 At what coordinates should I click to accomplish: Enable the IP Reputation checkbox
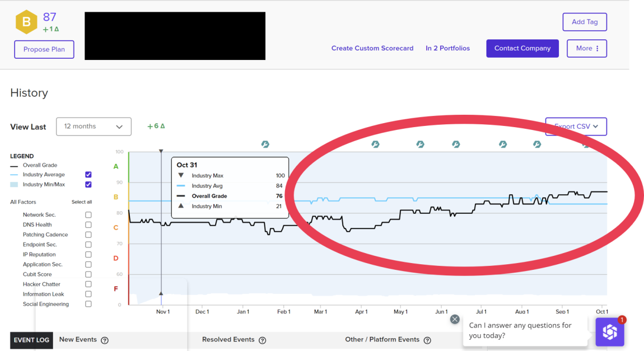pos(88,255)
